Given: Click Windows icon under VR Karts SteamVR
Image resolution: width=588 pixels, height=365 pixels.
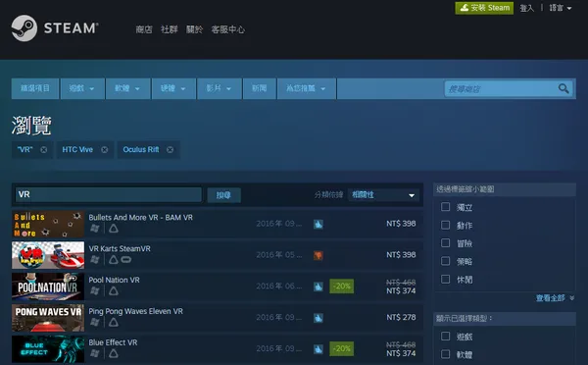Looking at the screenshot, I should [95, 259].
